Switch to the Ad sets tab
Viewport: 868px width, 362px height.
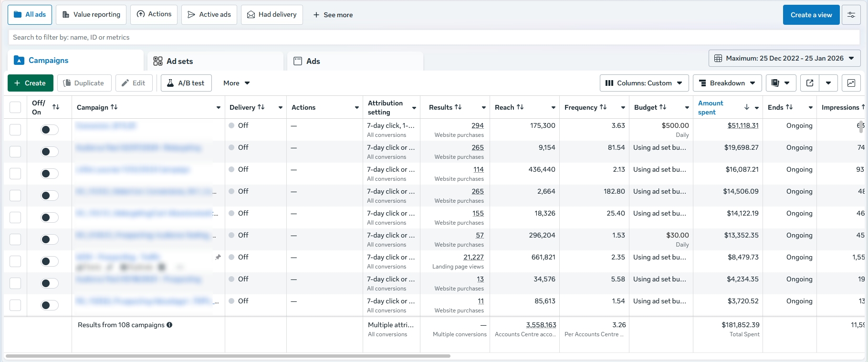click(179, 61)
